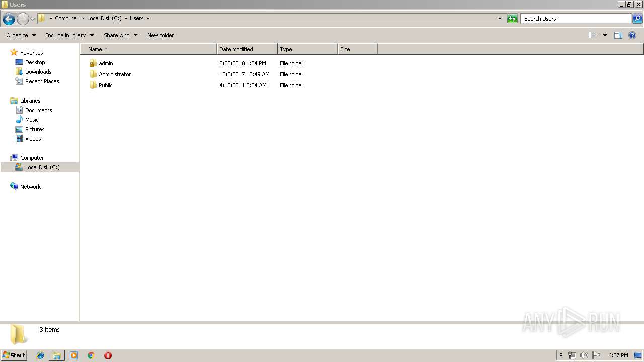Click date 8/28/2018 1:04 PM
The image size is (644, 362).
(243, 63)
